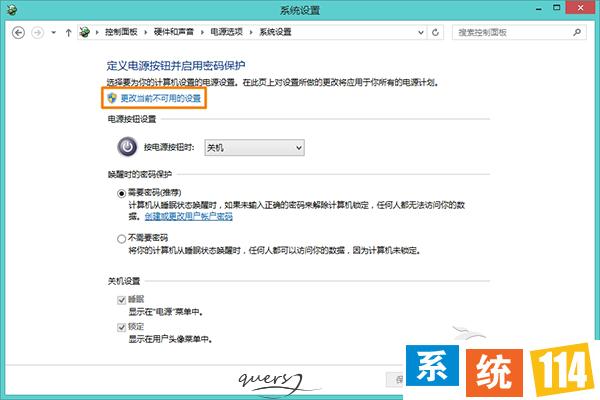Toggle 睡眠 checkbox
The width and height of the screenshot is (600, 400).
pos(121,300)
